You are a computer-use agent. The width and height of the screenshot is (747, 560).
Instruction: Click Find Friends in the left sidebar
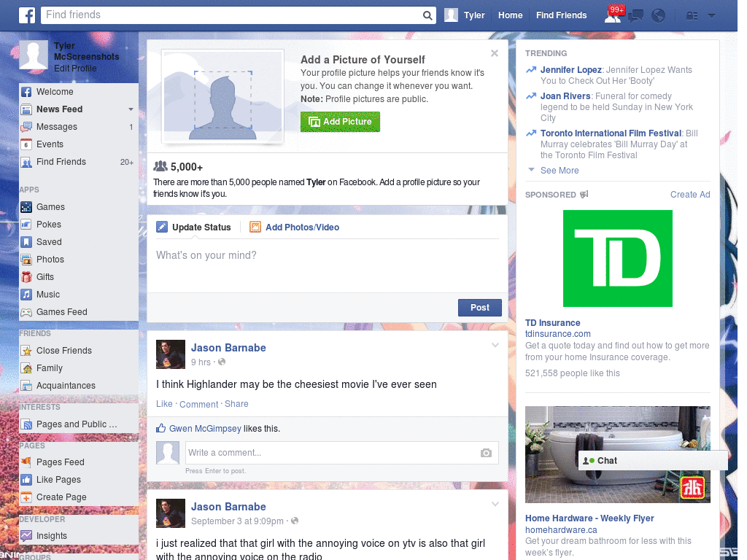[x=79, y=162]
